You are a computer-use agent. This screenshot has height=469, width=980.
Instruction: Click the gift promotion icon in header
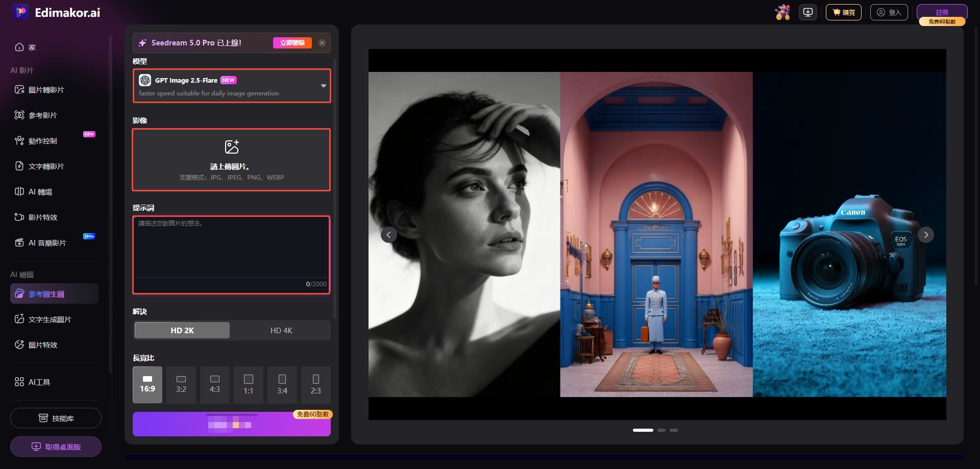point(782,12)
